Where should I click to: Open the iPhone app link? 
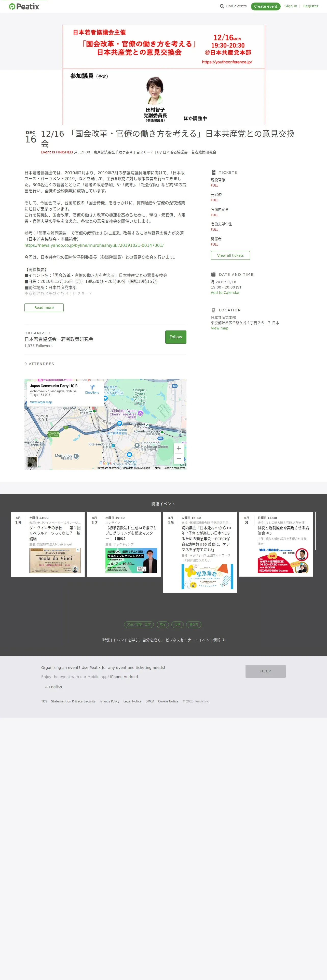point(116,677)
